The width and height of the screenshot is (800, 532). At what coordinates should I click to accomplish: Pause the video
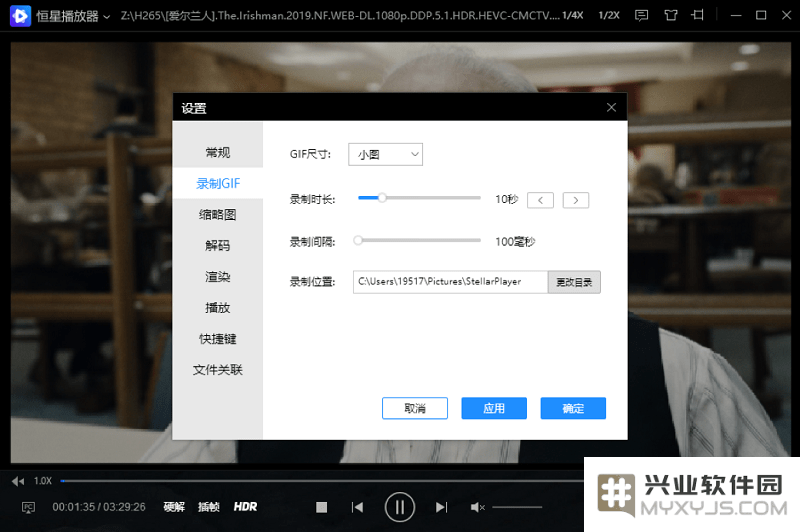399,507
